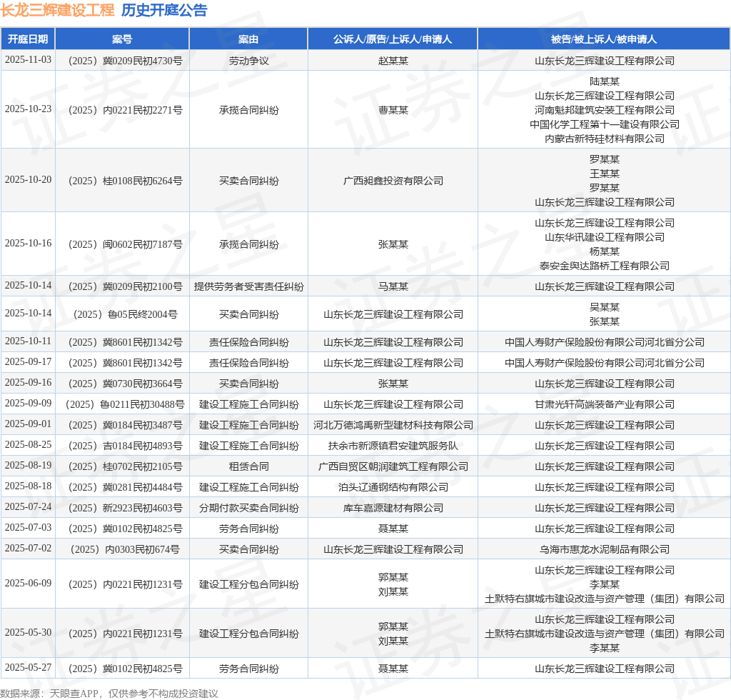Click plaintiff 库车嘉源建材有限公司

393,509
